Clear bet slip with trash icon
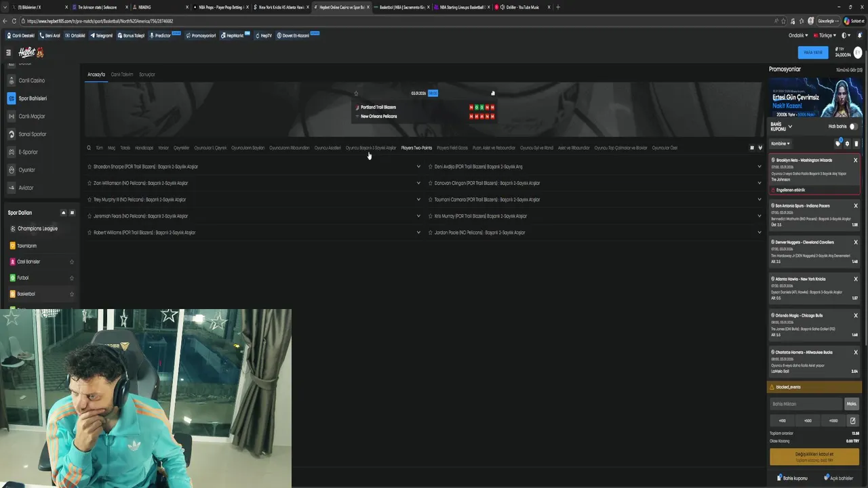 pos(856,144)
